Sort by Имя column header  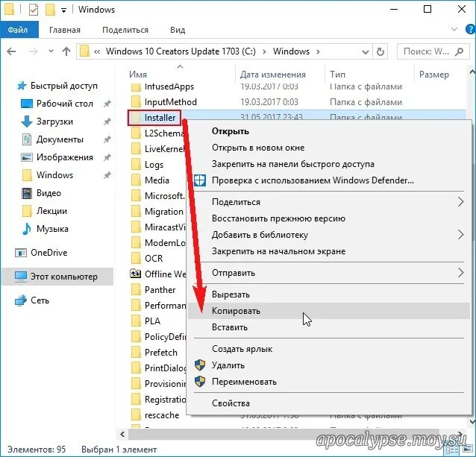coord(138,75)
